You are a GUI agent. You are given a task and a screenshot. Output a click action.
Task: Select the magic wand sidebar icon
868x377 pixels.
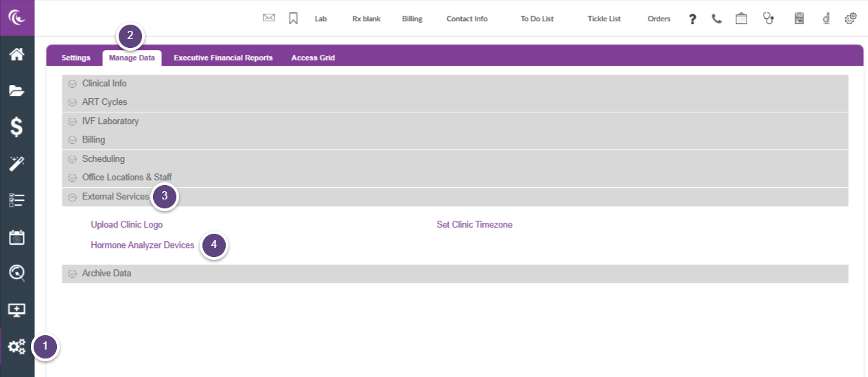pos(16,163)
